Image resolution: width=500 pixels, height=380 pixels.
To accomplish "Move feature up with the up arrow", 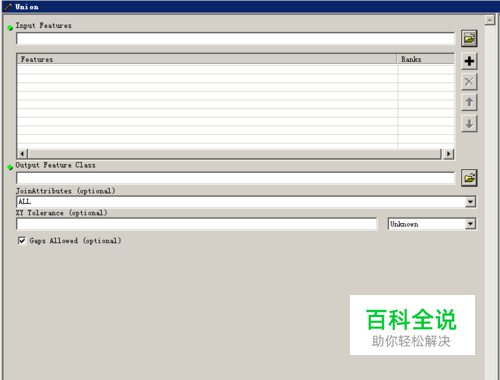I will 469,102.
